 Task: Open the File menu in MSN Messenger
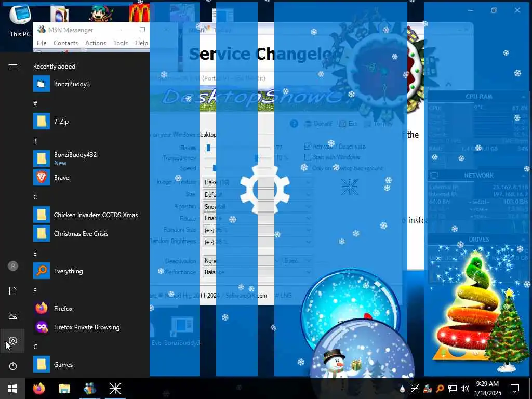click(42, 43)
